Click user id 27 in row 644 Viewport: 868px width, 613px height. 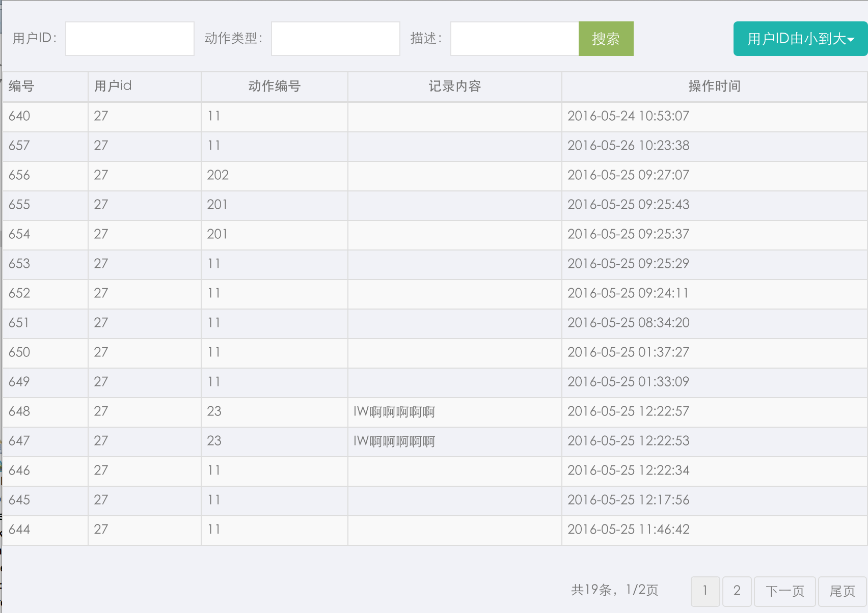click(101, 530)
